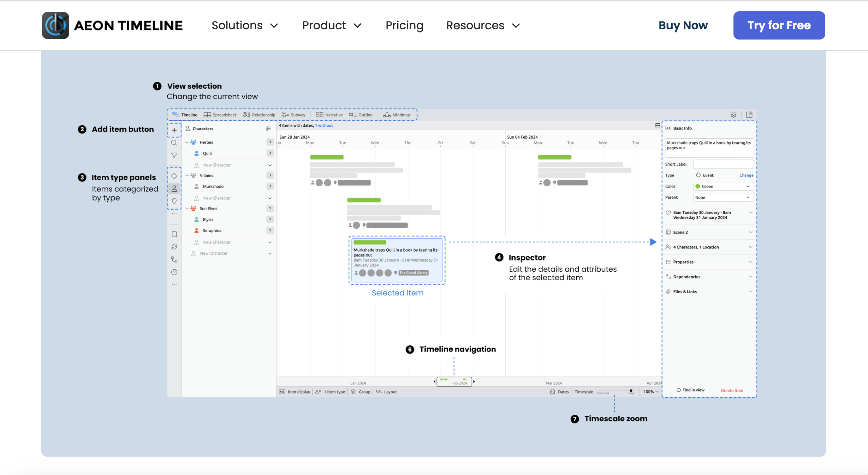The height and width of the screenshot is (475, 868).
Task: Select the Elysia character row
Action: [x=230, y=220]
